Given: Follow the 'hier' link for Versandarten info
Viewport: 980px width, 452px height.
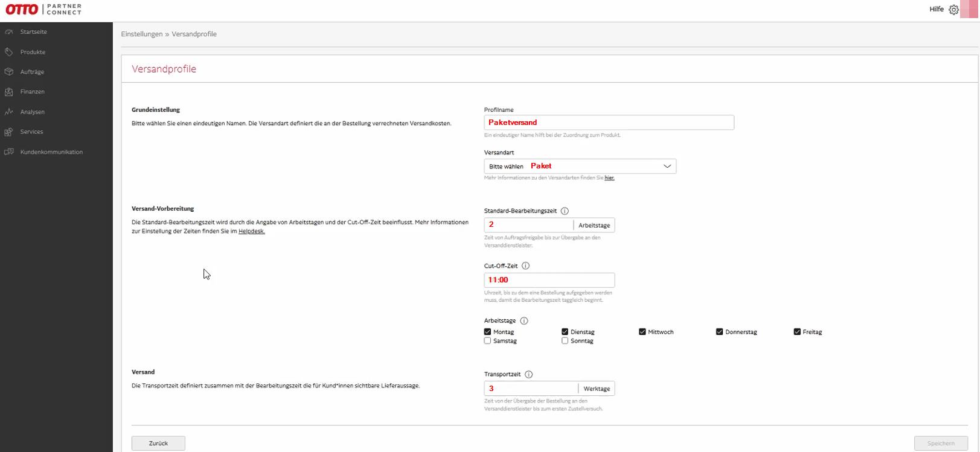Looking at the screenshot, I should point(609,178).
